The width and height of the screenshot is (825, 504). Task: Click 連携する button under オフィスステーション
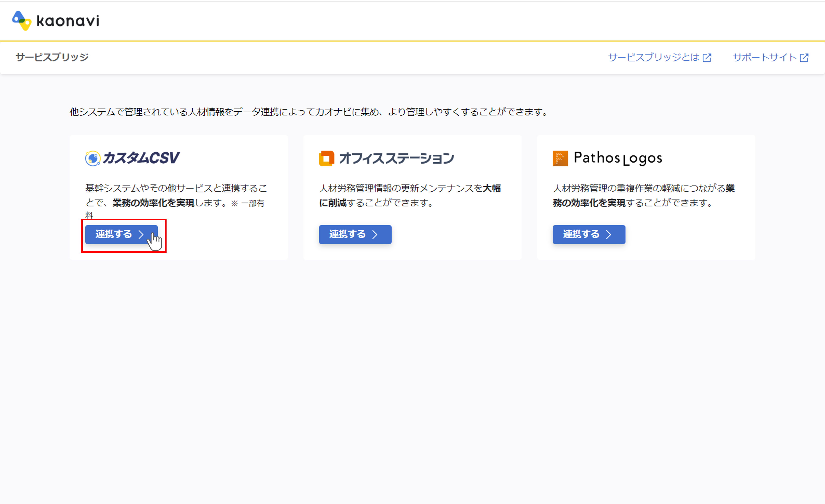355,234
